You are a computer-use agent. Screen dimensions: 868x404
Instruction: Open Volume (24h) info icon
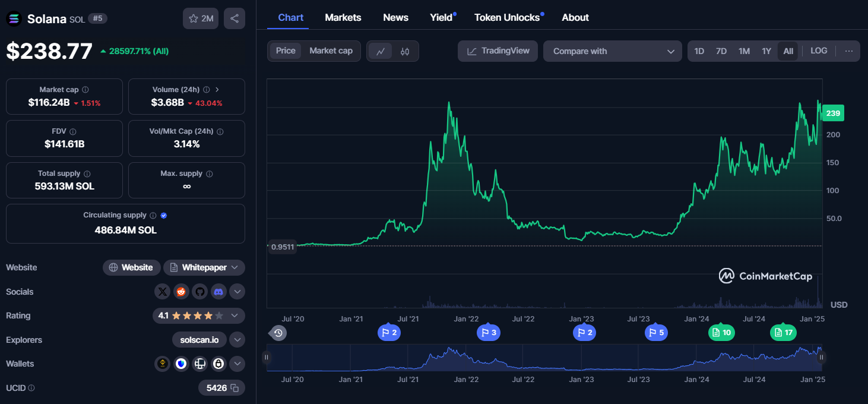207,90
